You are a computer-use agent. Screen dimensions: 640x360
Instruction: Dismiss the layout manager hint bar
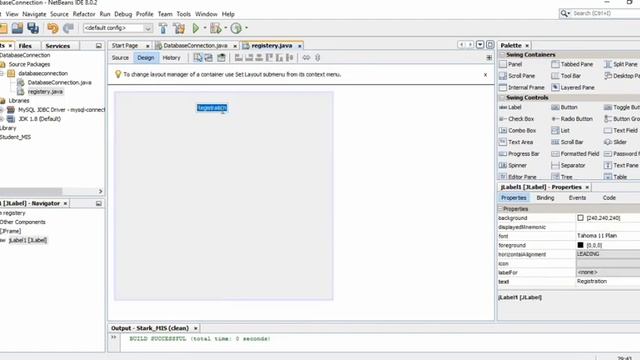click(x=485, y=75)
